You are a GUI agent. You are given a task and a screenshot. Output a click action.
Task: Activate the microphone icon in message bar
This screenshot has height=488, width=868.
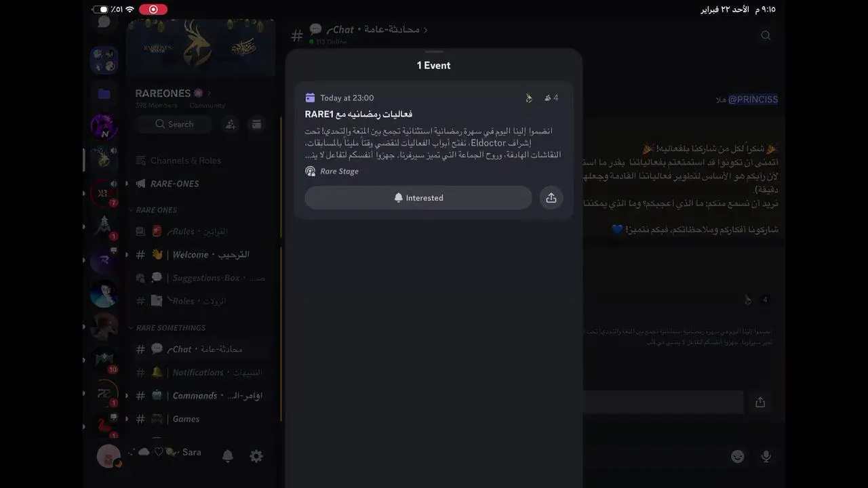click(x=766, y=457)
